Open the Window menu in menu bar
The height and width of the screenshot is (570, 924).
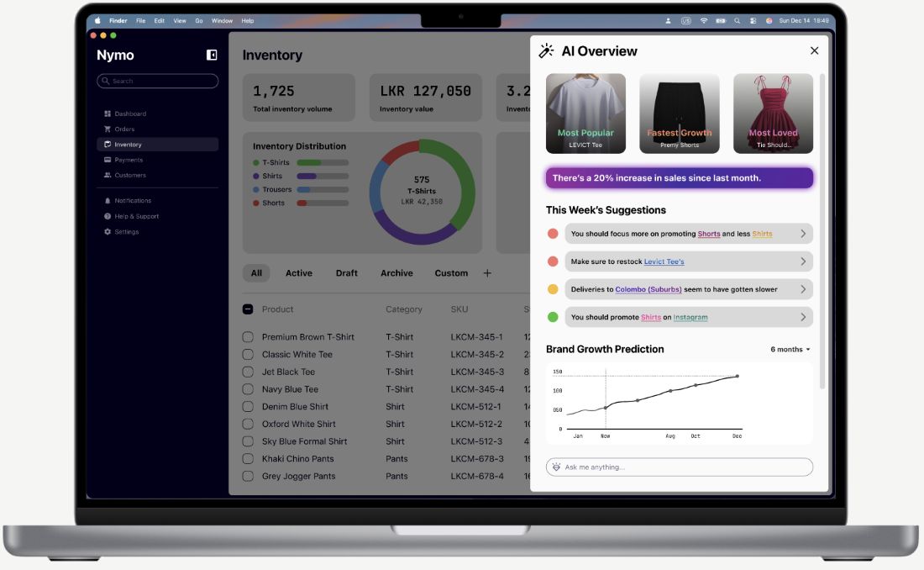[x=222, y=20]
